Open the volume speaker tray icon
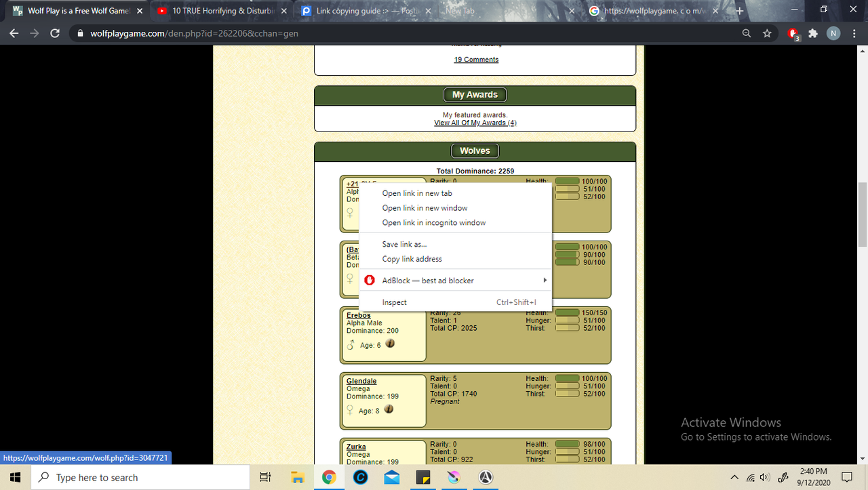 click(766, 478)
